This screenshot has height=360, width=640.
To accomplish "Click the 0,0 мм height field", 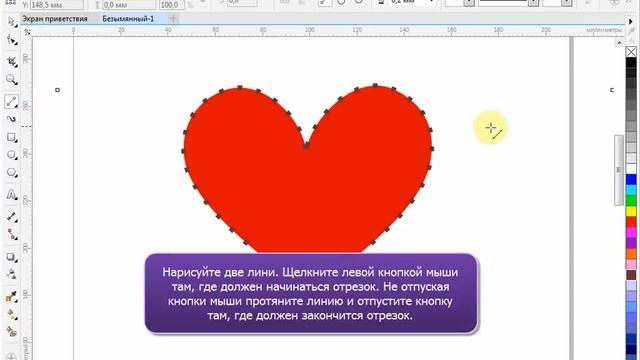I will (x=128, y=5).
